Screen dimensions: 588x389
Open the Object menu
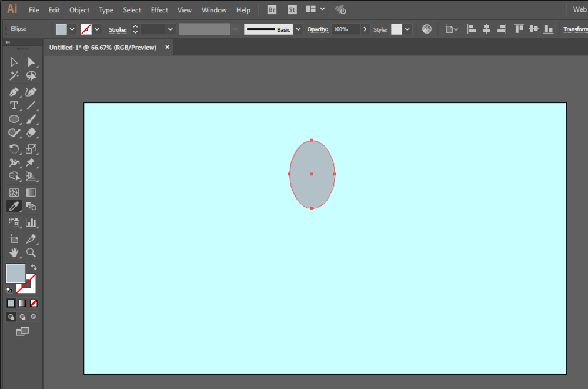[79, 10]
